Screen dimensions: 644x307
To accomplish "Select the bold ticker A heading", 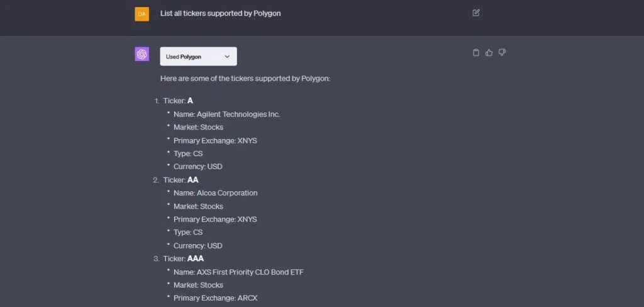I will click(190, 101).
